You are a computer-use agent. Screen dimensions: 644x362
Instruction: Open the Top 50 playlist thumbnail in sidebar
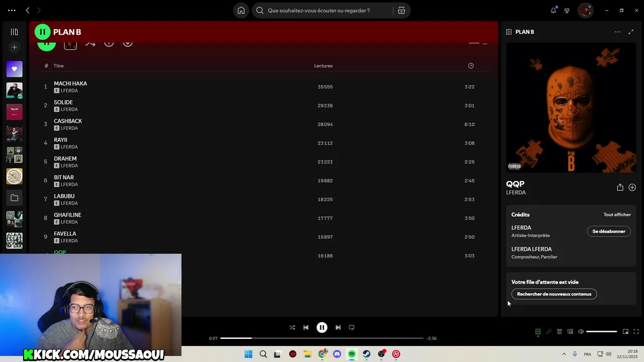click(x=14, y=112)
